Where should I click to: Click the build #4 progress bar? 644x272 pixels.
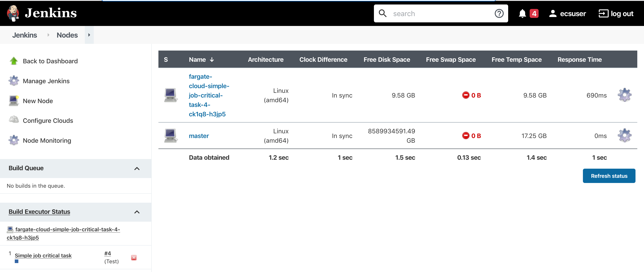[17, 261]
